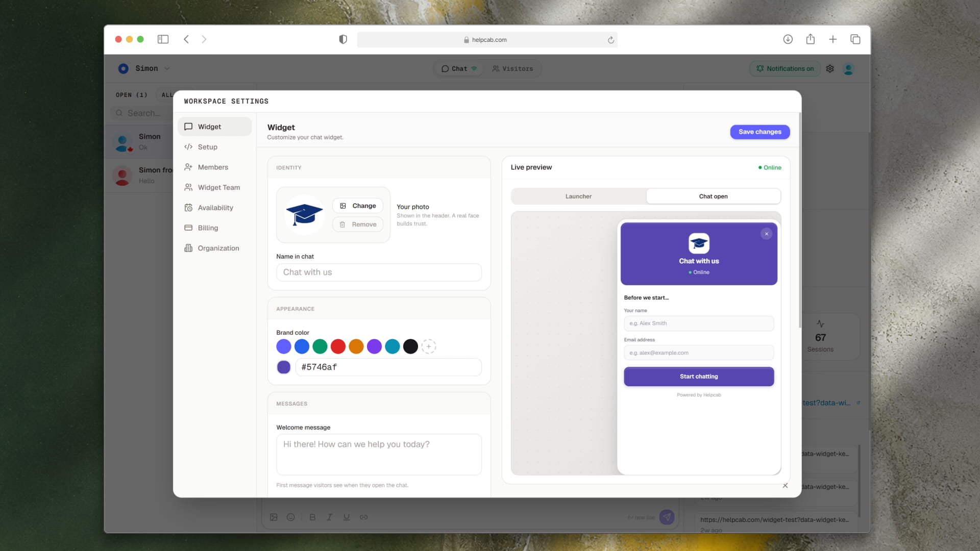The width and height of the screenshot is (980, 551).
Task: Click the Name in chat field
Action: pos(379,272)
